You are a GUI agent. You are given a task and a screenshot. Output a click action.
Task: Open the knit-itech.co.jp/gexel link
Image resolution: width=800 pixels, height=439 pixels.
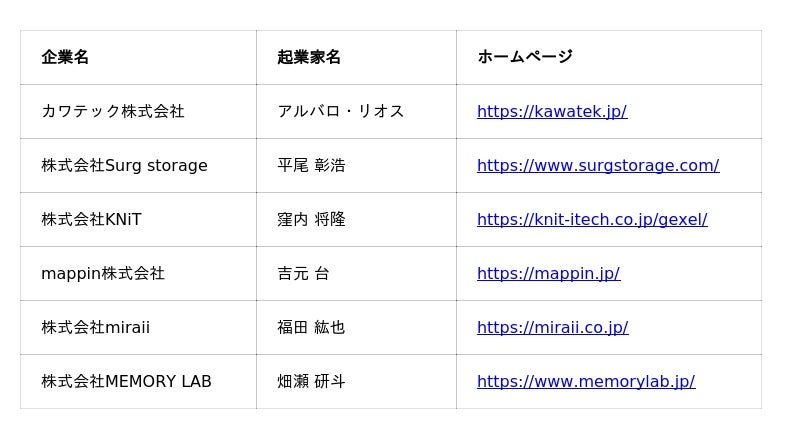tap(591, 219)
